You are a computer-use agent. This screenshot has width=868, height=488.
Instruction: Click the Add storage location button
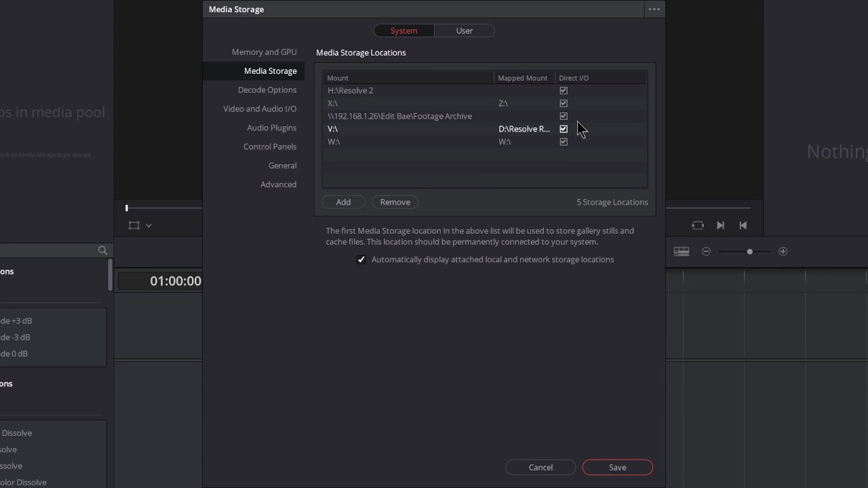point(344,202)
